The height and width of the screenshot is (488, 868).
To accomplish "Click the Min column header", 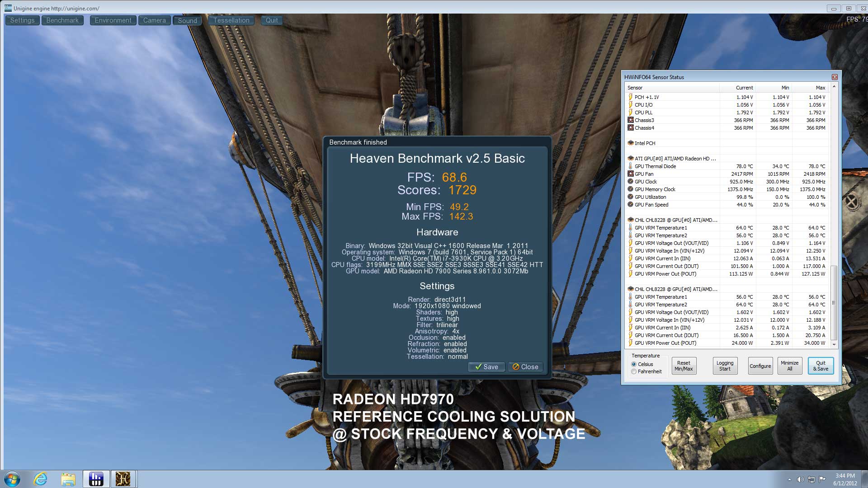I will point(774,88).
